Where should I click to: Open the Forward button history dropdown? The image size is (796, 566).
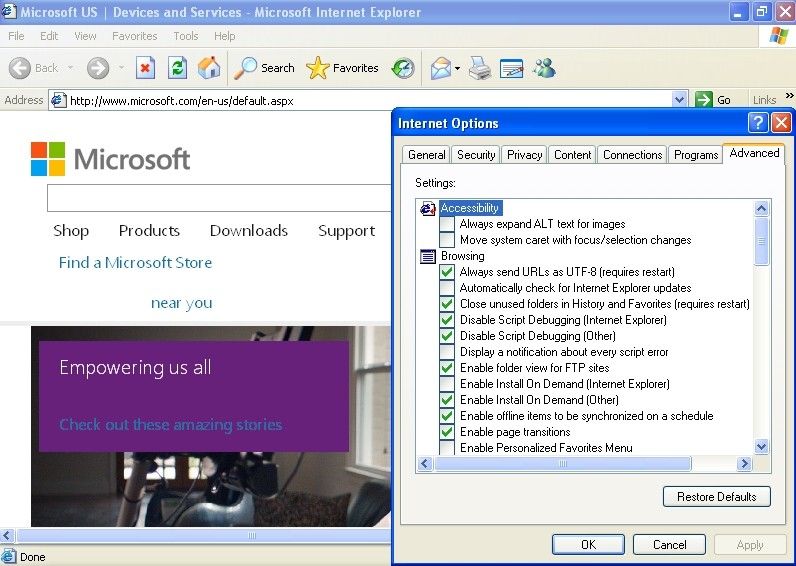point(121,68)
